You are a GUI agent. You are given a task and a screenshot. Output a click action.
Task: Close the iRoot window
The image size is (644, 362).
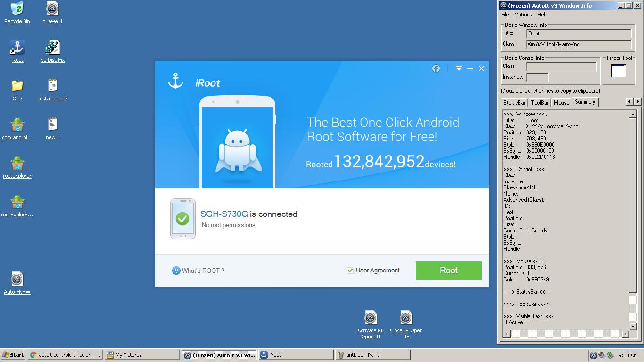(481, 68)
